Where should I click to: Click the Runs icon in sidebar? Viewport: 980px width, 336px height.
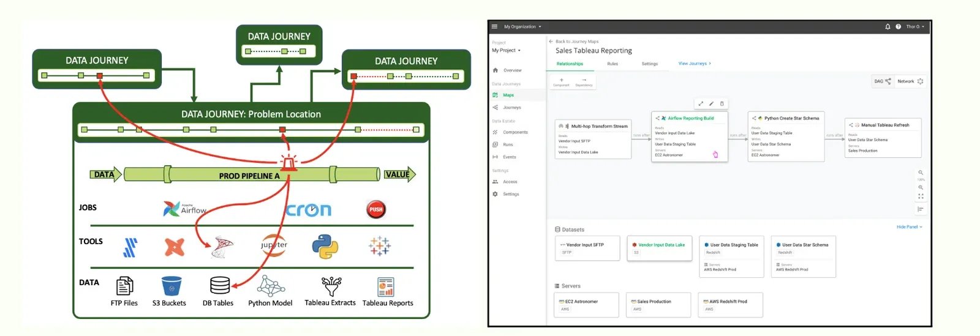(496, 144)
